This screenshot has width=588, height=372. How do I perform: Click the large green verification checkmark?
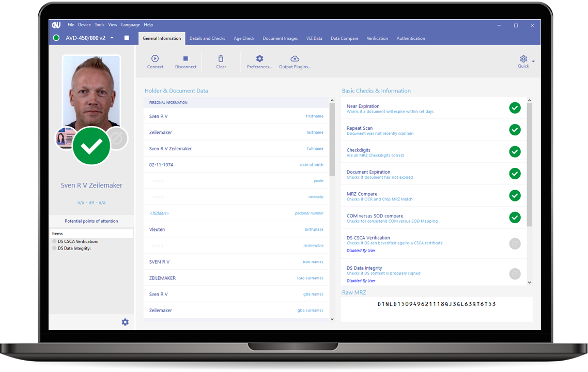point(91,146)
